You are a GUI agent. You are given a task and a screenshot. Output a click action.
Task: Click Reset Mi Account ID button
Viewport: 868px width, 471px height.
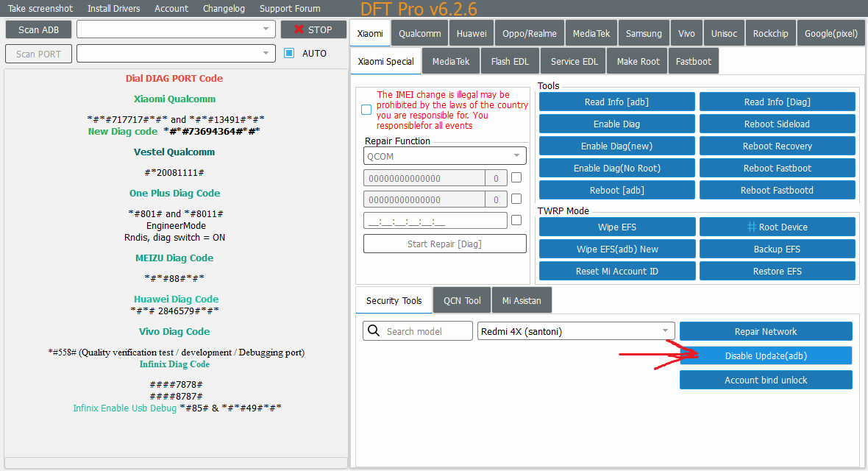[x=617, y=271]
